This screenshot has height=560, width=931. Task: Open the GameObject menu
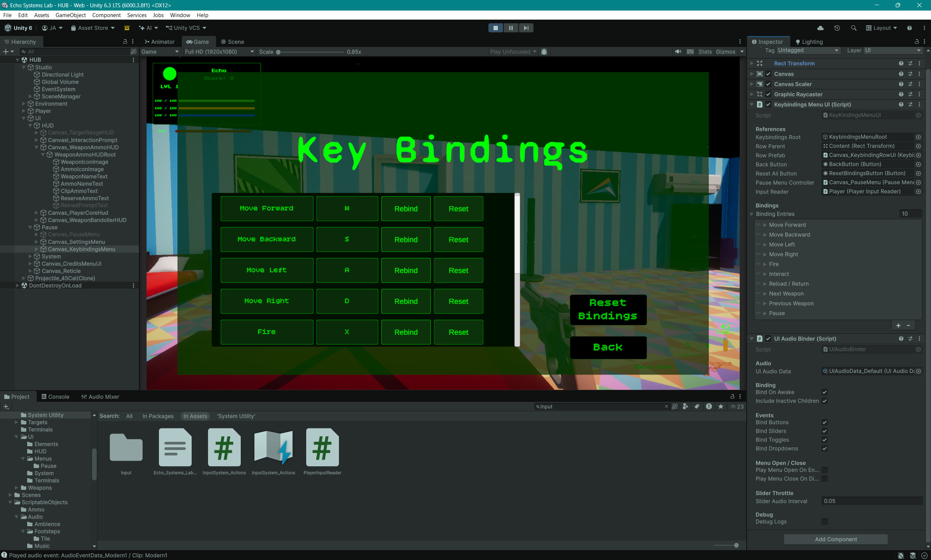point(71,15)
